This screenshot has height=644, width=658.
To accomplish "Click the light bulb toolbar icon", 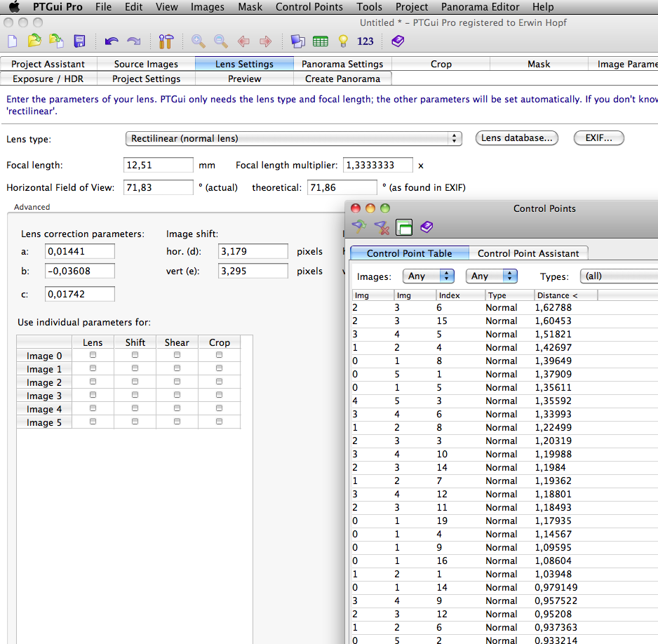I will coord(343,41).
